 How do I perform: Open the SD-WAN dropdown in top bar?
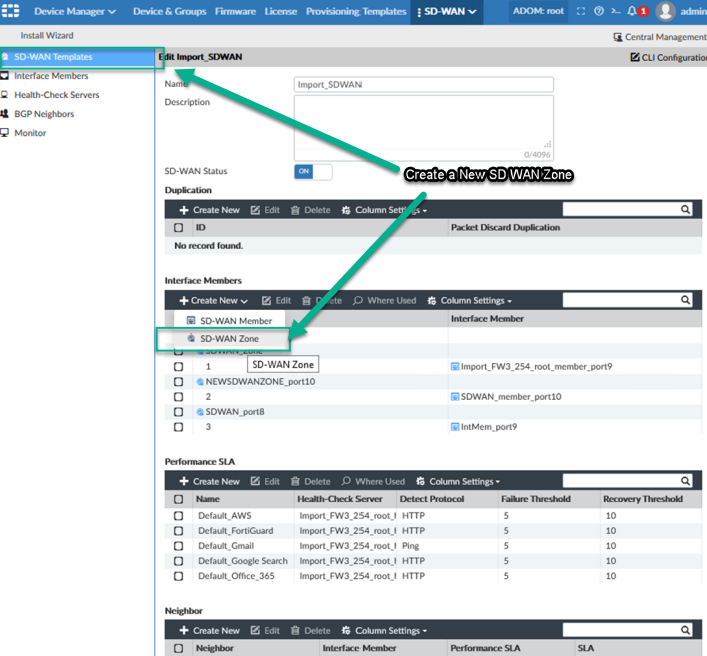pos(446,12)
